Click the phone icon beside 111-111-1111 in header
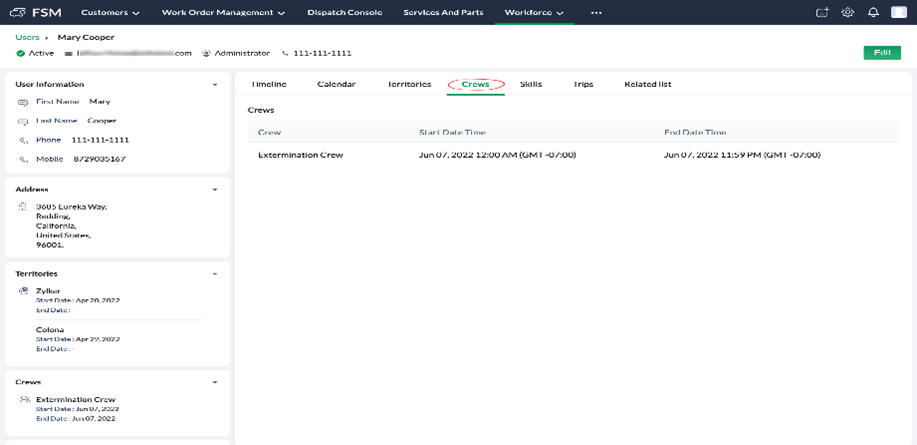The height and width of the screenshot is (445, 917). click(x=285, y=53)
